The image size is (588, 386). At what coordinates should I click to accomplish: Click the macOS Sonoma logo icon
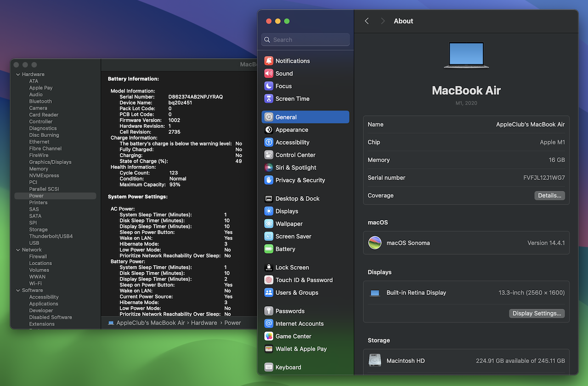[375, 243]
